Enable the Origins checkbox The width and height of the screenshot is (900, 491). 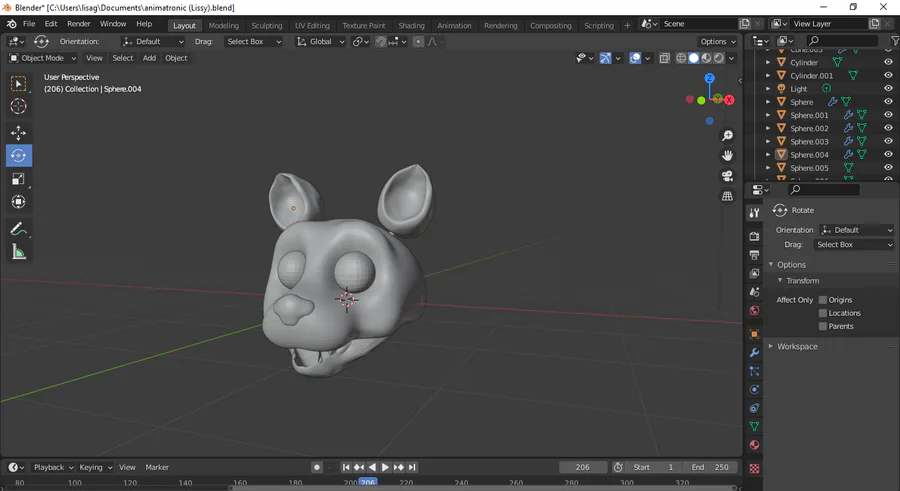tap(823, 300)
